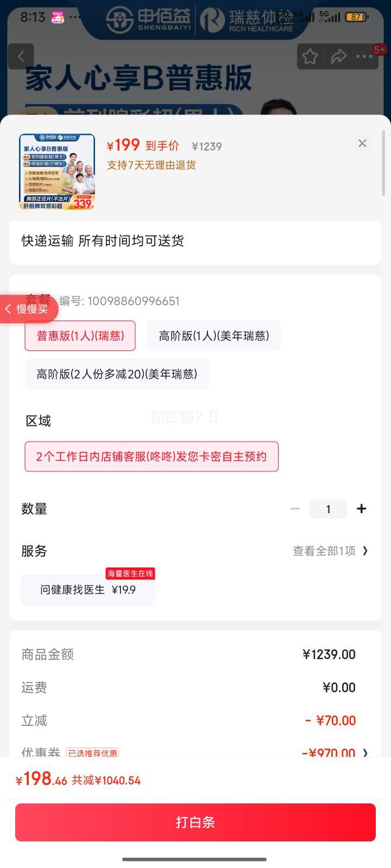Expand the 优惠券 coupon details chevron
Image resolution: width=391 pixels, height=868 pixels.
point(365,752)
